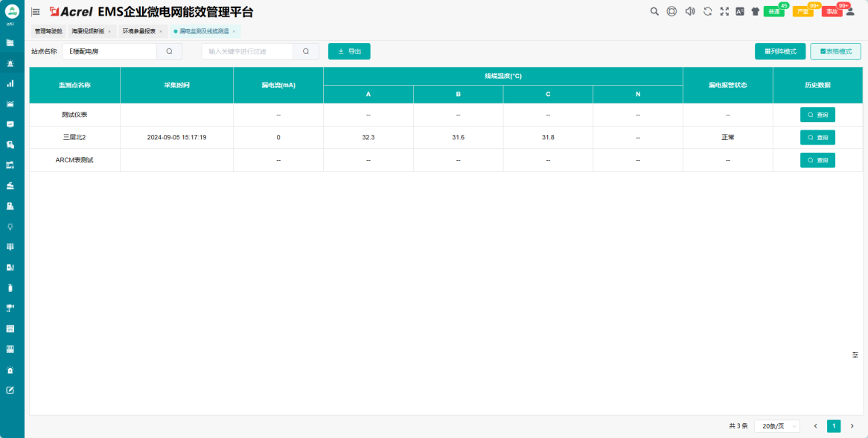Image resolution: width=868 pixels, height=438 pixels.
Task: Open 严重 alarms yellow badge
Action: click(x=802, y=12)
